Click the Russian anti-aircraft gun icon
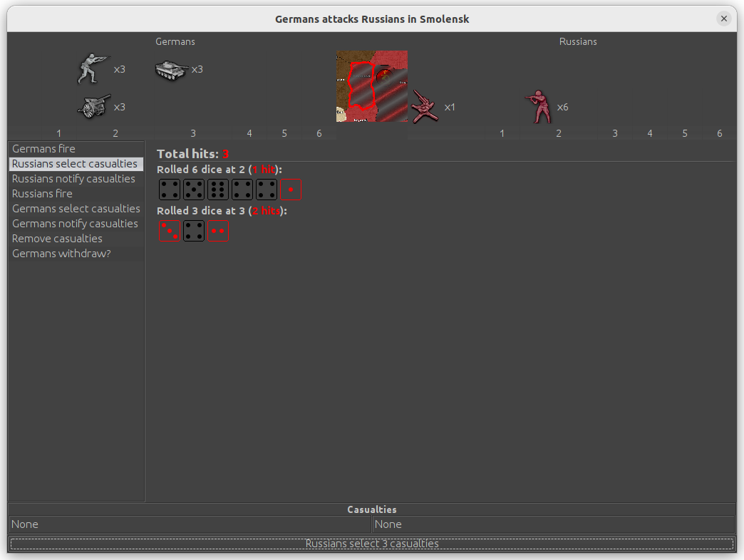Screen dimensions: 744x560 pyautogui.click(x=425, y=106)
